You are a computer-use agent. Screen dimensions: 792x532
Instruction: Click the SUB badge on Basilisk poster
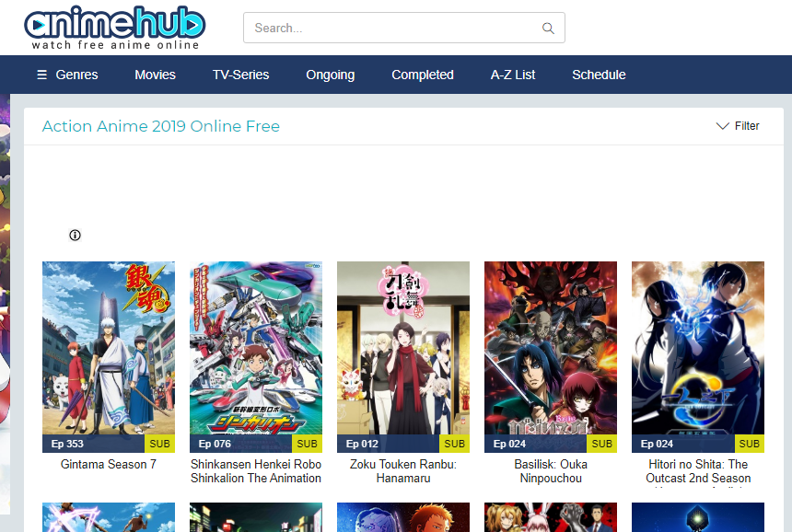[601, 443]
